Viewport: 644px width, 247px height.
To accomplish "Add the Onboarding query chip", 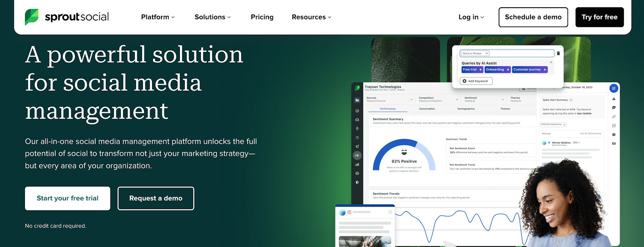I will tap(497, 70).
